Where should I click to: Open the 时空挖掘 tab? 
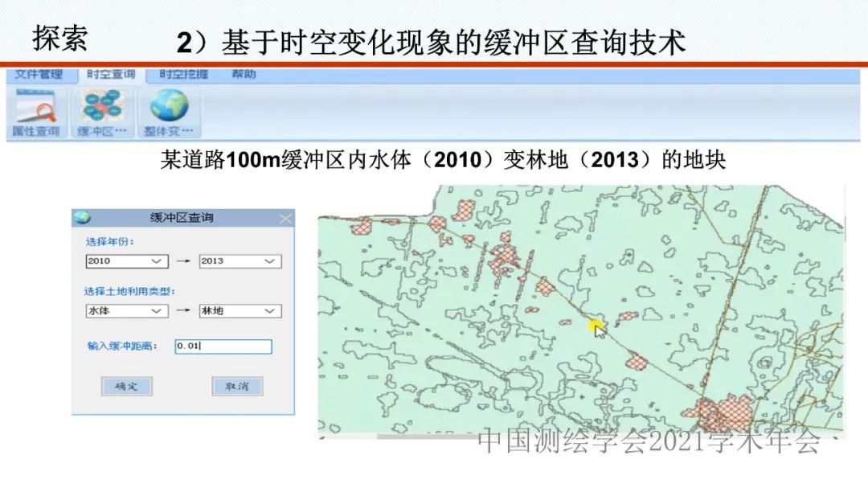click(183, 74)
